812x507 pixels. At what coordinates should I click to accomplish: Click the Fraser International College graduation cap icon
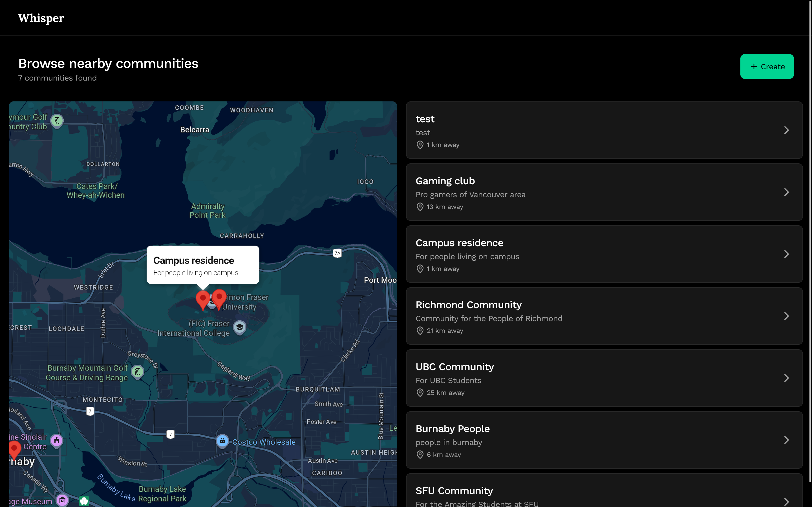point(240,327)
